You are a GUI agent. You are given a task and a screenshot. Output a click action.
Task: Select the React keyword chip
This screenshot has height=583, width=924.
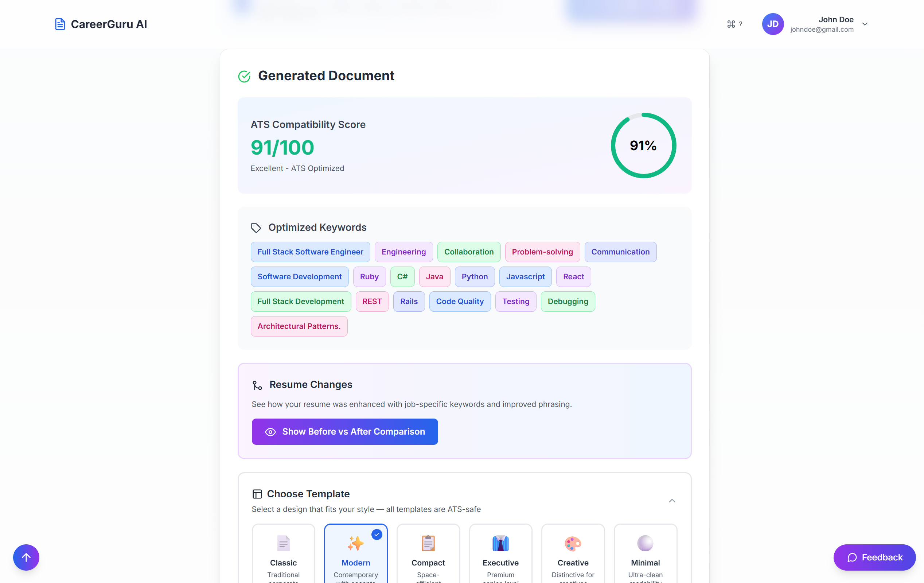(573, 276)
